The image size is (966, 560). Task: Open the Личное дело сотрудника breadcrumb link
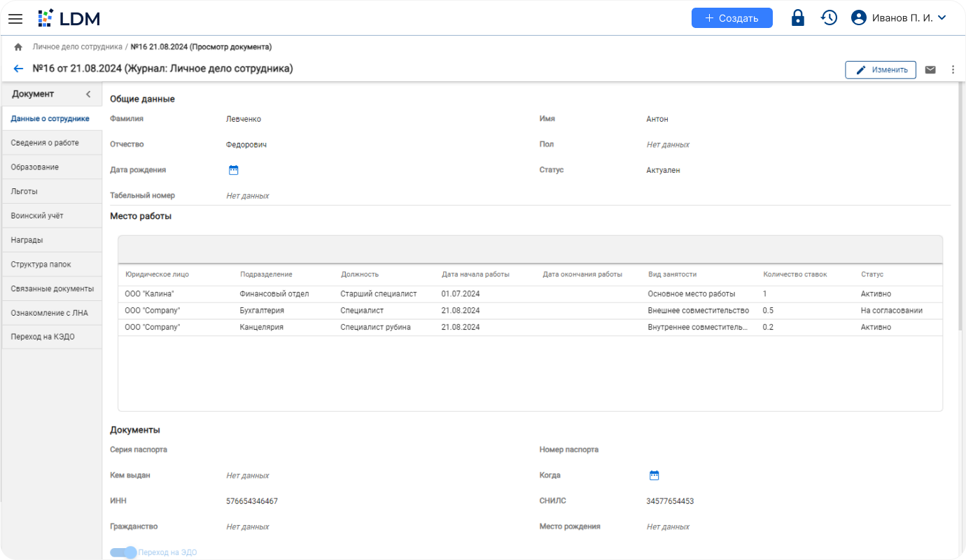click(x=78, y=47)
